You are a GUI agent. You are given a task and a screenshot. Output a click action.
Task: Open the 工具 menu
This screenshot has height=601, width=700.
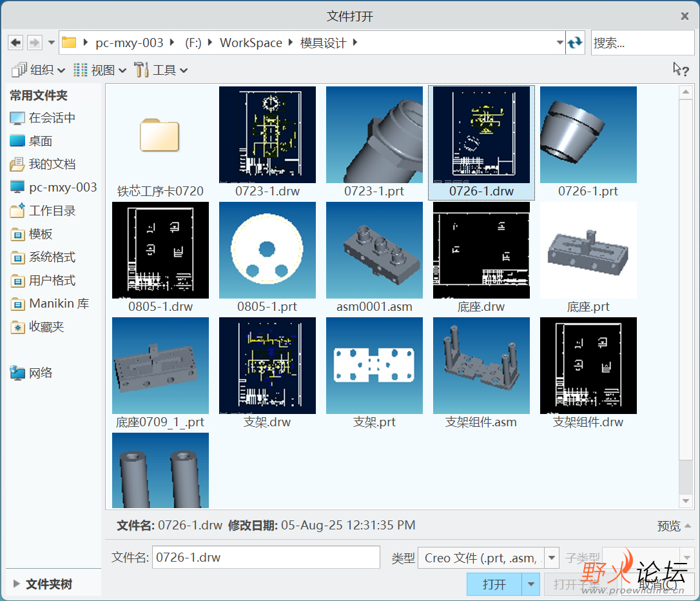point(160,70)
